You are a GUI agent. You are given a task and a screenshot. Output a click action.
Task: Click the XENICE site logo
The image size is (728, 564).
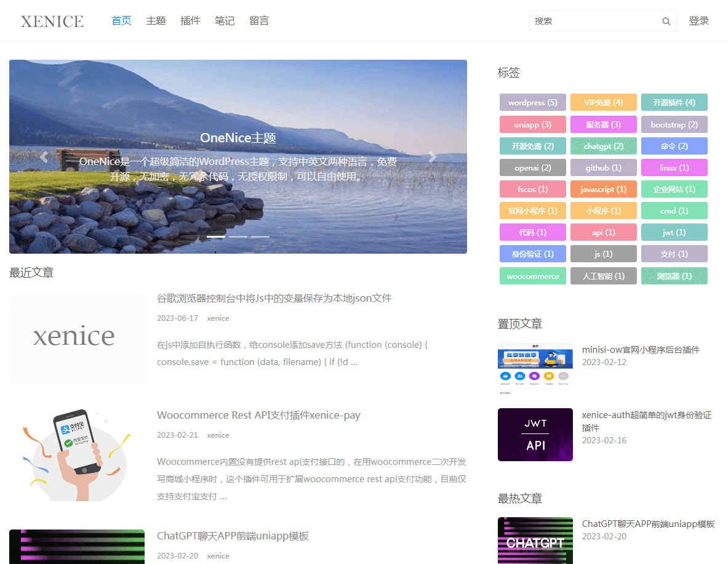tap(52, 20)
